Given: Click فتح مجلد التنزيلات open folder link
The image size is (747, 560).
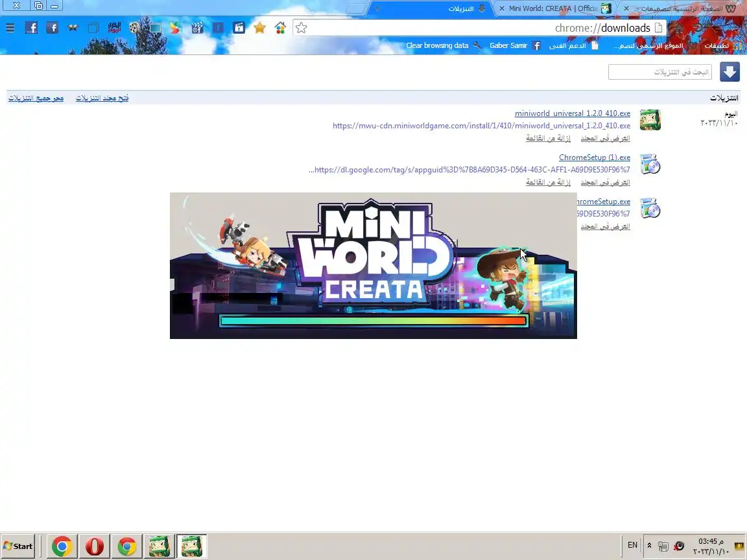Looking at the screenshot, I should [102, 98].
